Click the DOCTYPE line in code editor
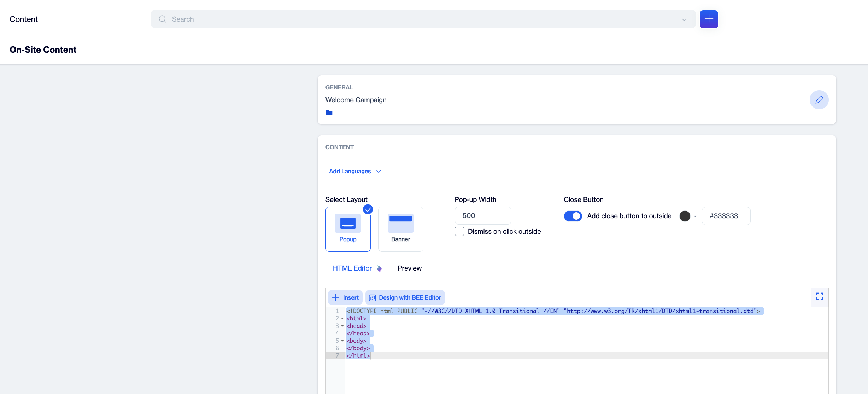The height and width of the screenshot is (394, 868). [x=553, y=311]
